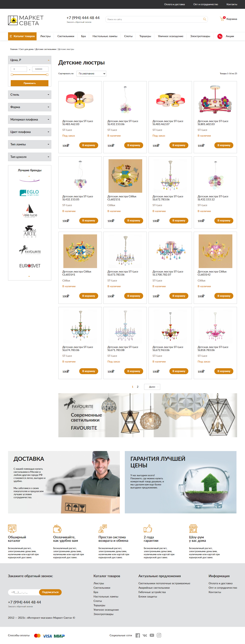Expand the Материал плафона filter

coord(29,120)
